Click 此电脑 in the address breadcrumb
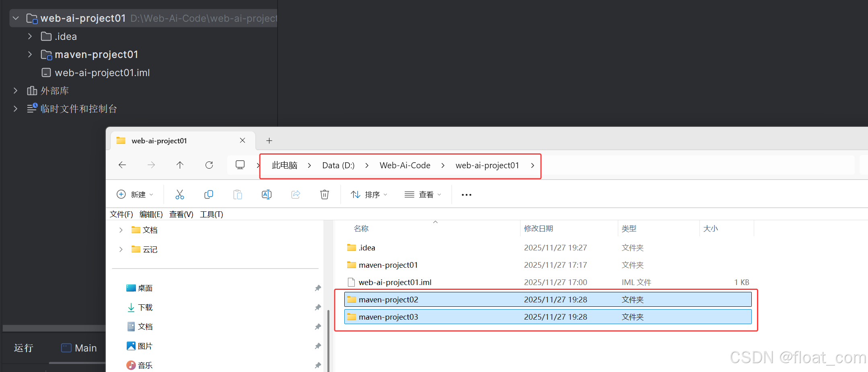This screenshot has height=372, width=868. (285, 165)
